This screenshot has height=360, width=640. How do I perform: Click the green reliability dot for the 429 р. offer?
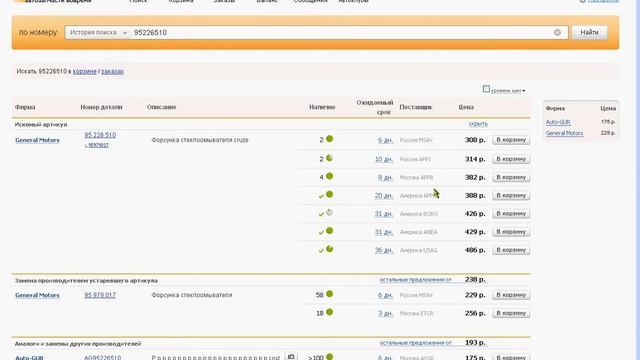[x=329, y=231]
